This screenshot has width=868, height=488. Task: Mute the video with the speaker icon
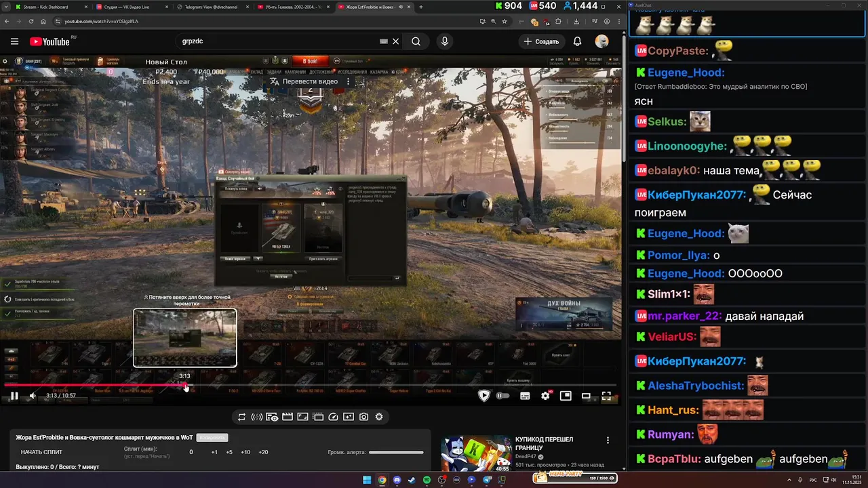(x=32, y=396)
